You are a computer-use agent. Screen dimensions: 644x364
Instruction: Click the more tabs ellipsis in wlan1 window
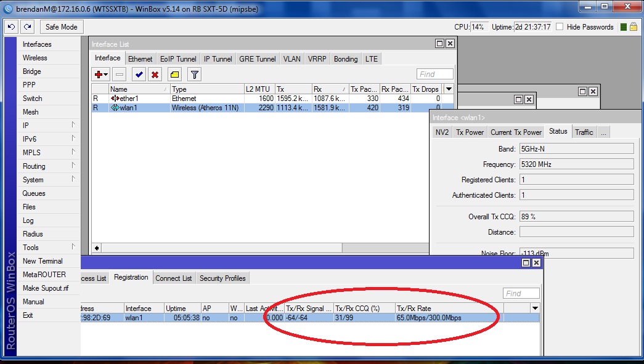pos(603,132)
